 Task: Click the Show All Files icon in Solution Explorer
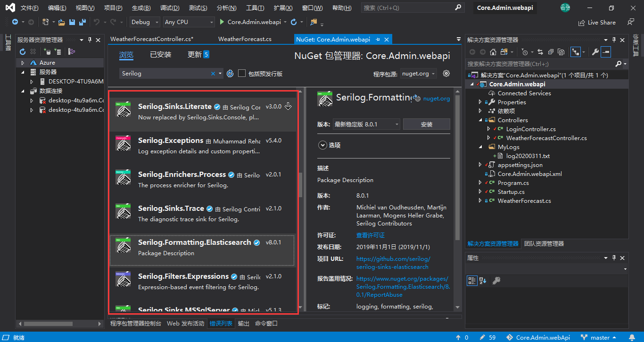[561, 52]
